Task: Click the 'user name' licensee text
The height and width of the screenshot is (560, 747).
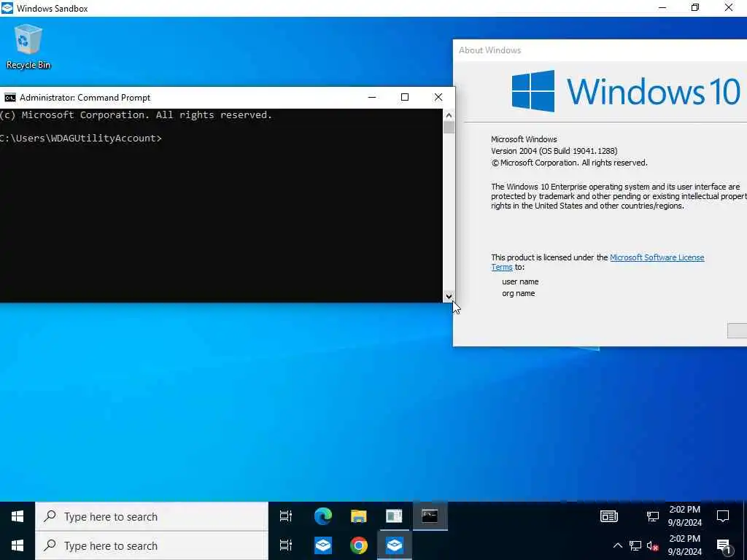Action: coord(520,281)
